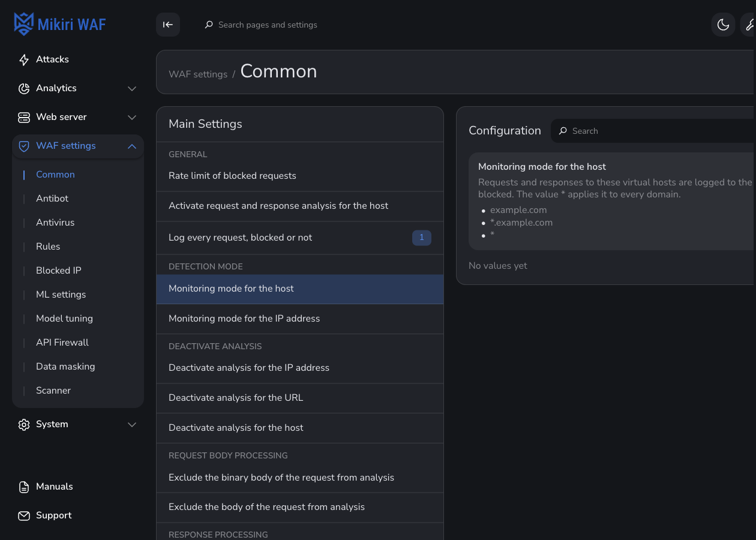Select Monitoring mode for the host setting
The width and height of the screenshot is (756, 540).
click(300, 289)
